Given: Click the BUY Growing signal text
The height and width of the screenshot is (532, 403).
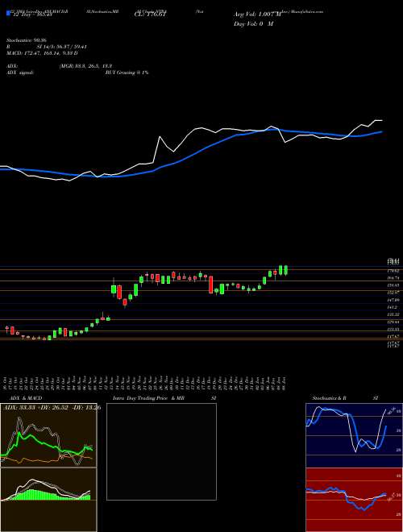Looking at the screenshot, I should (127, 73).
